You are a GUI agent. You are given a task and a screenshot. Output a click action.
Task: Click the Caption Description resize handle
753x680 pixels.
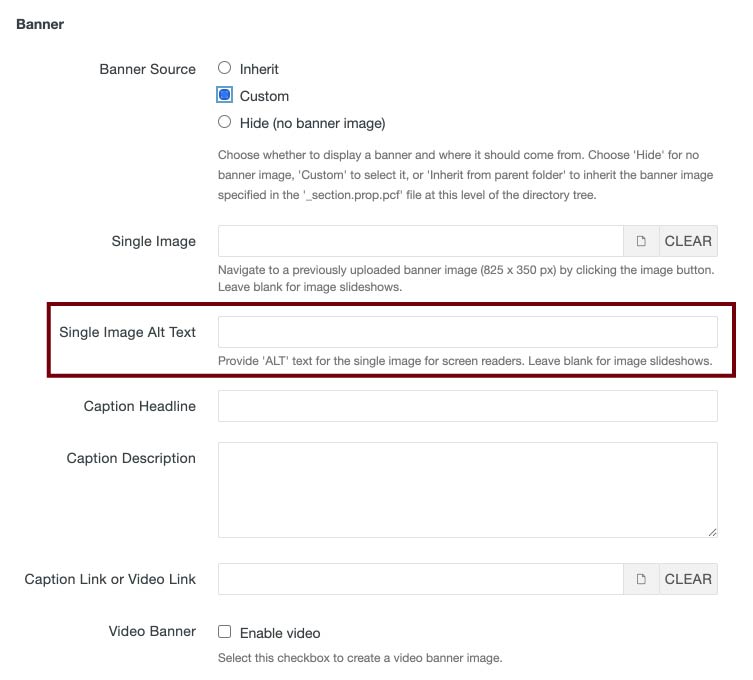712,532
